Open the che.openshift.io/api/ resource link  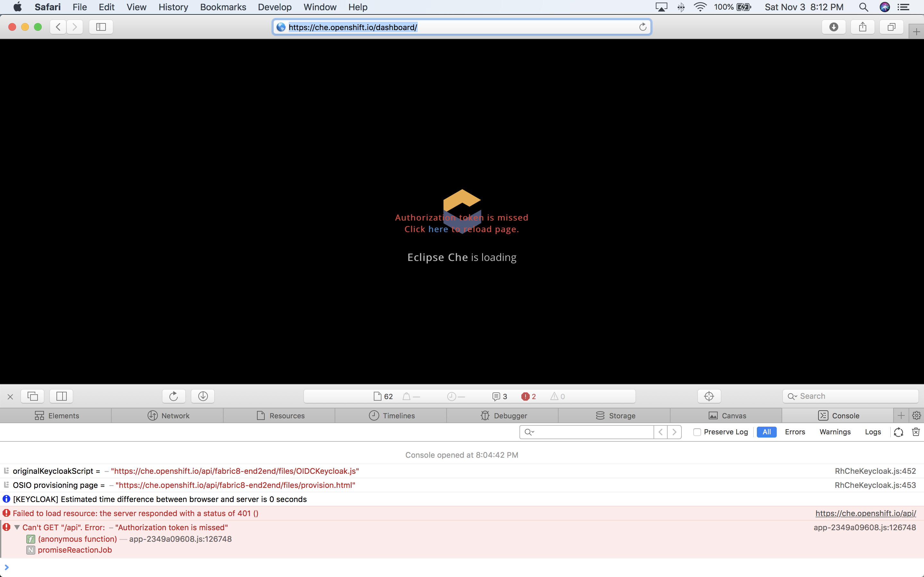865,513
